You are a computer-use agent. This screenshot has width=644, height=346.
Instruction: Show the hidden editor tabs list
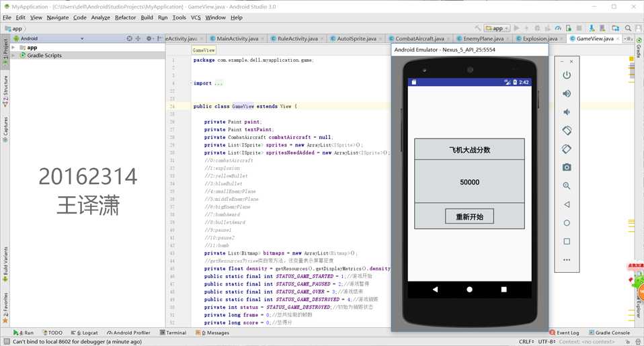(629, 38)
